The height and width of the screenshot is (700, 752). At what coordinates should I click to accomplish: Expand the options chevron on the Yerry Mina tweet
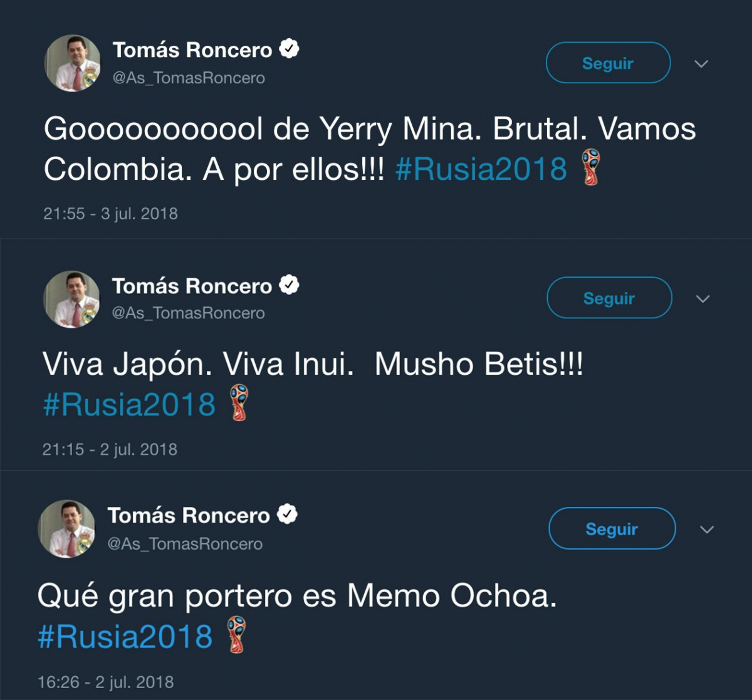pyautogui.click(x=702, y=64)
